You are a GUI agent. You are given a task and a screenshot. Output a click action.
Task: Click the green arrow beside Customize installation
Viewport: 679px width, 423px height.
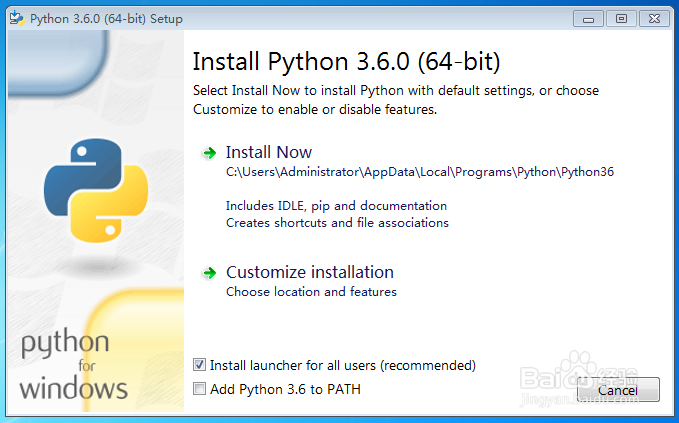point(209,273)
